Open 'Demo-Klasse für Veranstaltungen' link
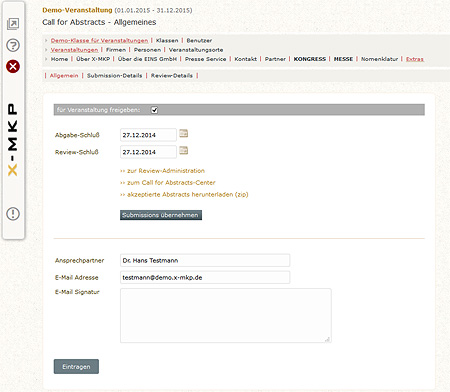 pyautogui.click(x=99, y=40)
